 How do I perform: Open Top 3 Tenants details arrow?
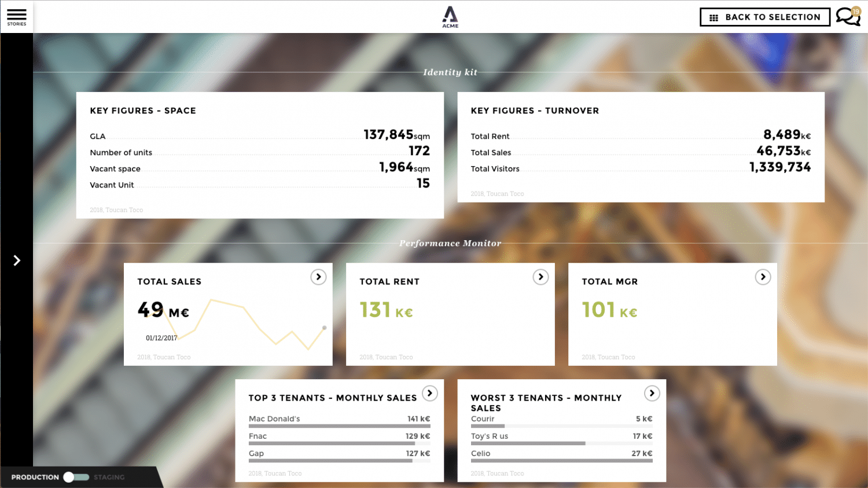click(429, 394)
